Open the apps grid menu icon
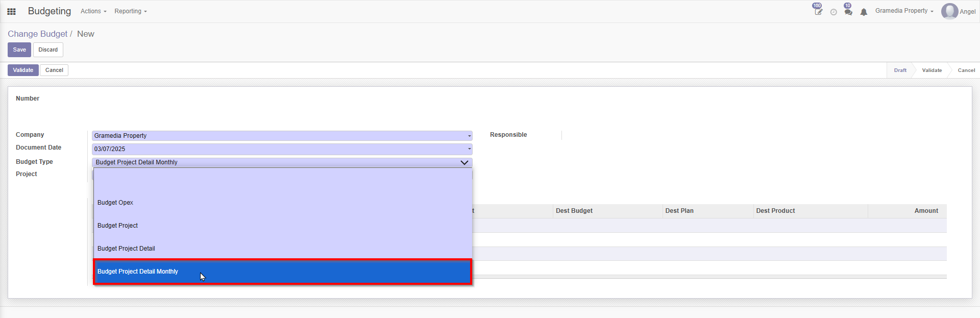Image resolution: width=980 pixels, height=318 pixels. click(x=11, y=11)
